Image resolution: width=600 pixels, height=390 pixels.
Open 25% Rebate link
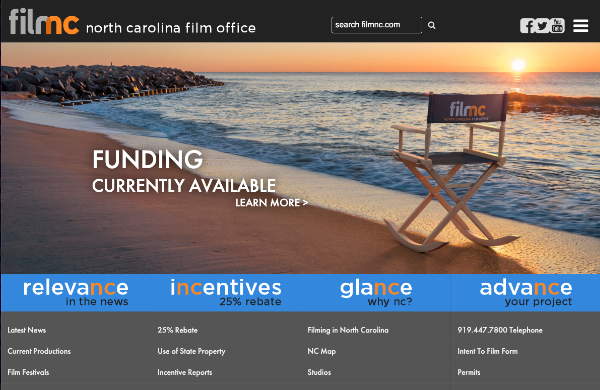(178, 330)
